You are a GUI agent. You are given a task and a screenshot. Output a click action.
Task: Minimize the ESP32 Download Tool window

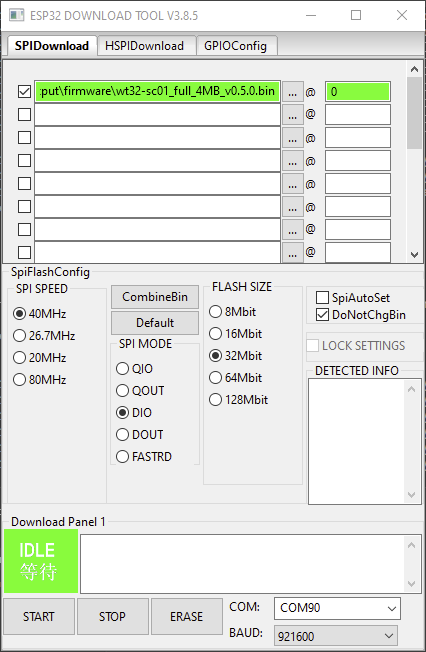pos(311,15)
